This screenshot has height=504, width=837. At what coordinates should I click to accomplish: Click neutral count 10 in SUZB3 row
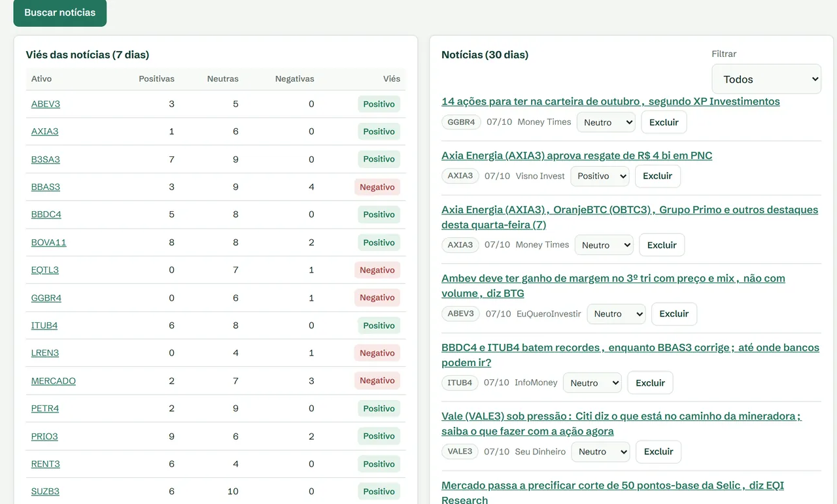click(233, 492)
